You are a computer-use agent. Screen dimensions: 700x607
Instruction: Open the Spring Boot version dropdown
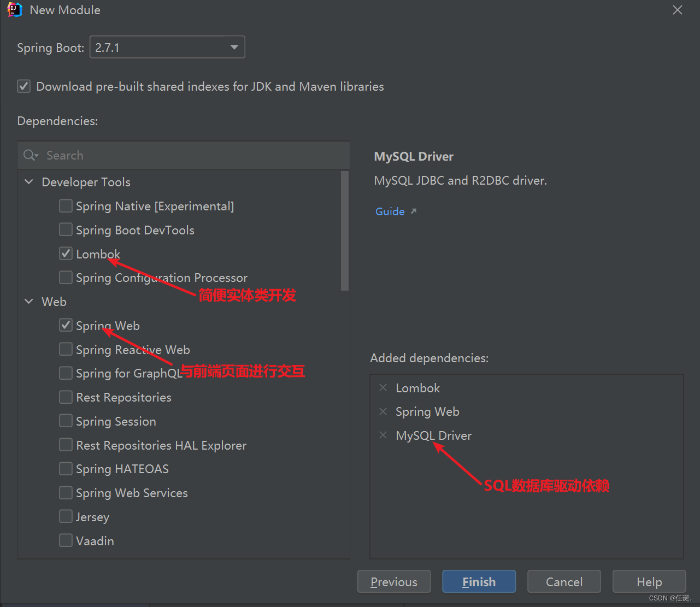[x=167, y=48]
